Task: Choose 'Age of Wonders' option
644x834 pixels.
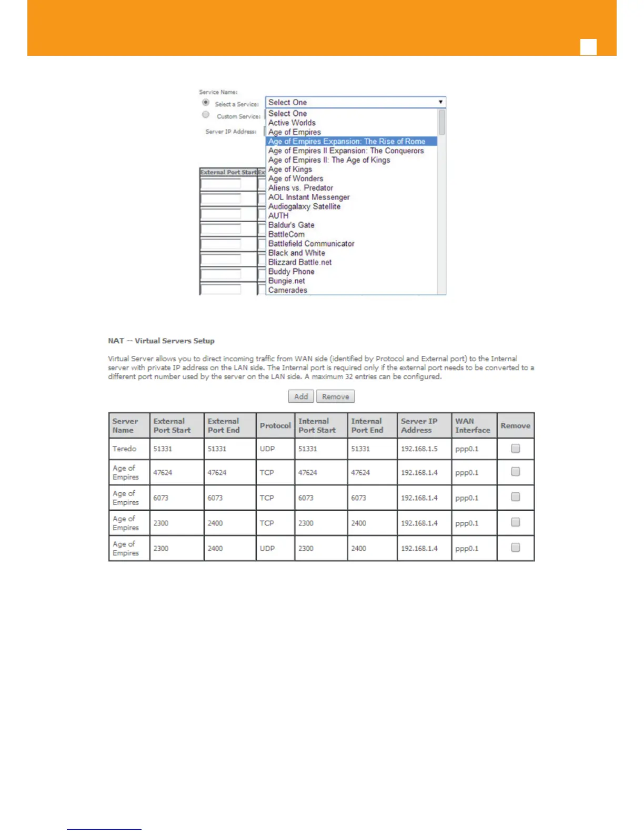Action: [296, 178]
